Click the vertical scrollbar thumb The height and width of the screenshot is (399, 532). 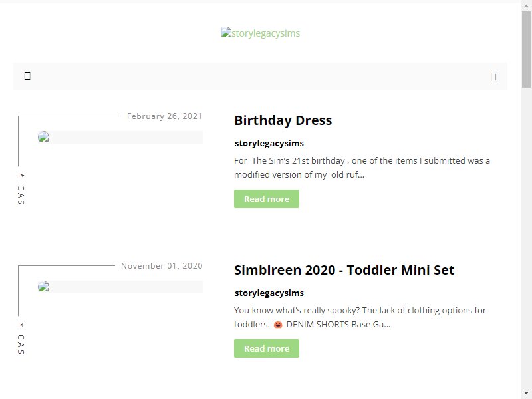(526, 49)
